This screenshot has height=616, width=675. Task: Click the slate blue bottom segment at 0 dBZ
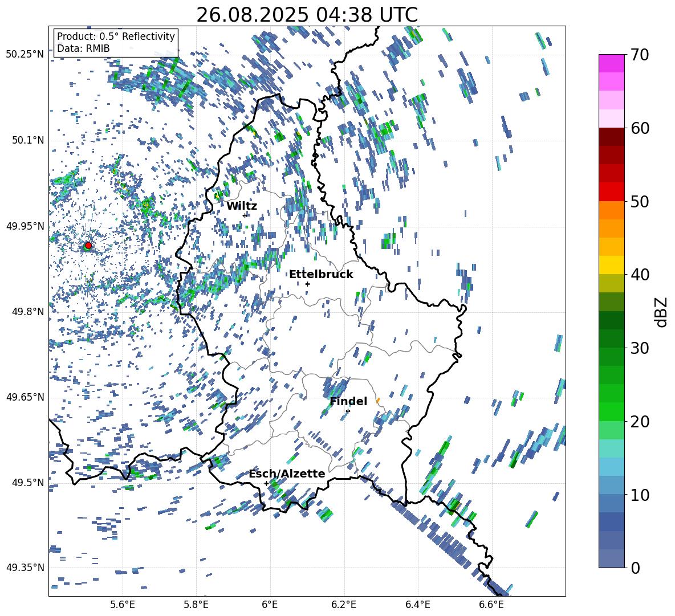(611, 558)
